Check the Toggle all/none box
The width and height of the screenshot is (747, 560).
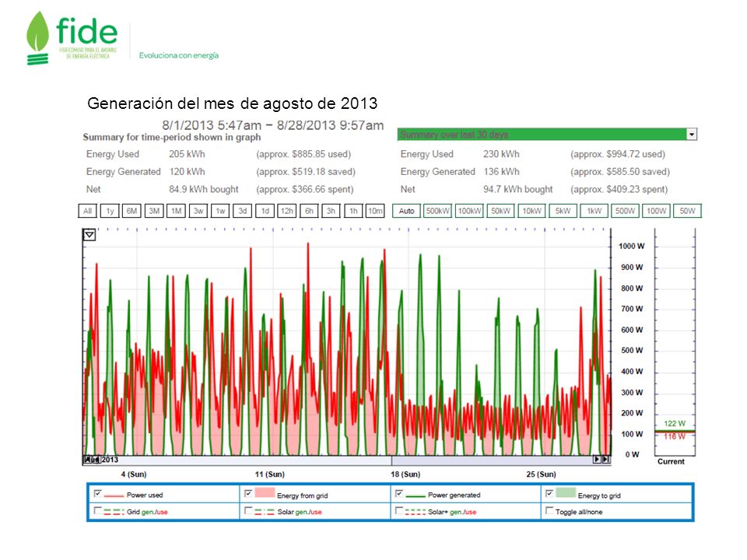pyautogui.click(x=549, y=510)
